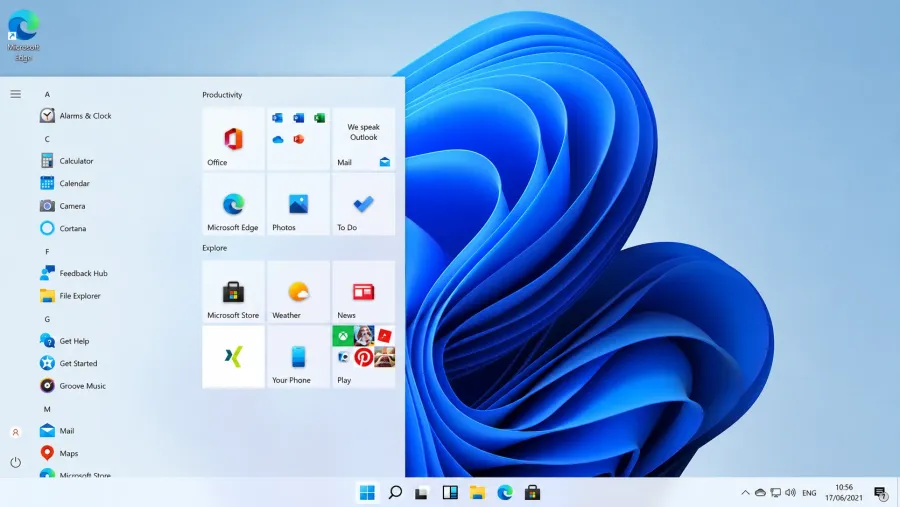Open the volume control in tray
Viewport: 900px width, 507px height.
790,493
